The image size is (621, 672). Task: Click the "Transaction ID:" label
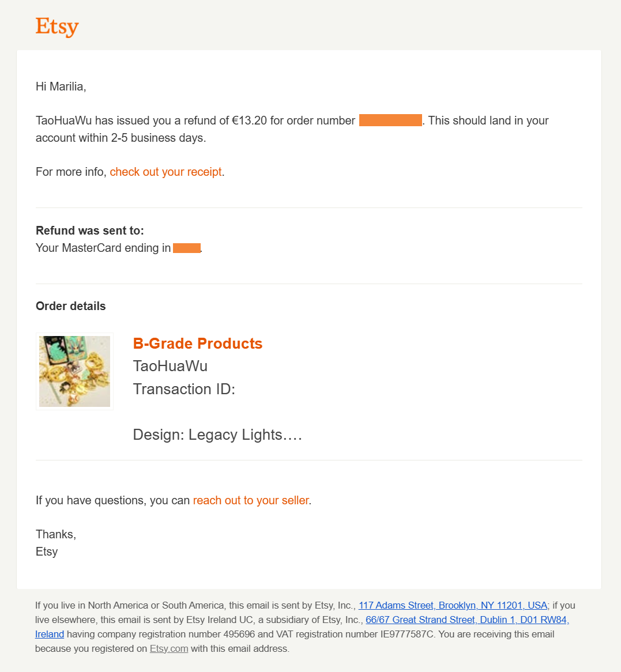click(x=184, y=389)
